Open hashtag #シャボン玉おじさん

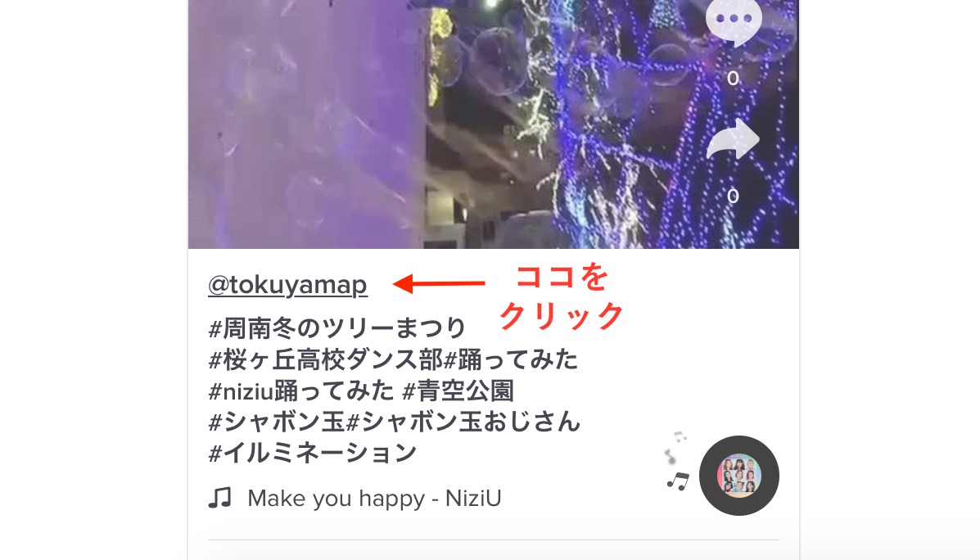(463, 422)
